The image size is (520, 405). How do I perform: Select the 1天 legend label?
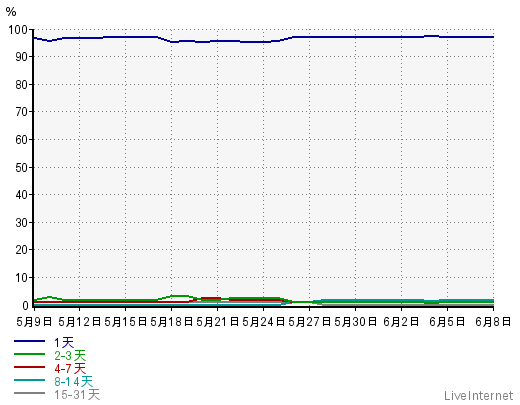click(x=64, y=342)
